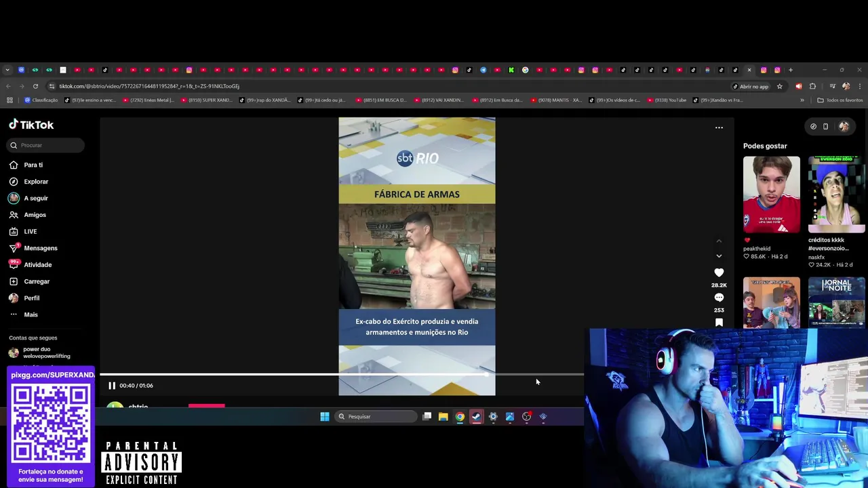This screenshot has width=868, height=488.
Task: Open Classificação bookmark
Action: click(x=41, y=100)
